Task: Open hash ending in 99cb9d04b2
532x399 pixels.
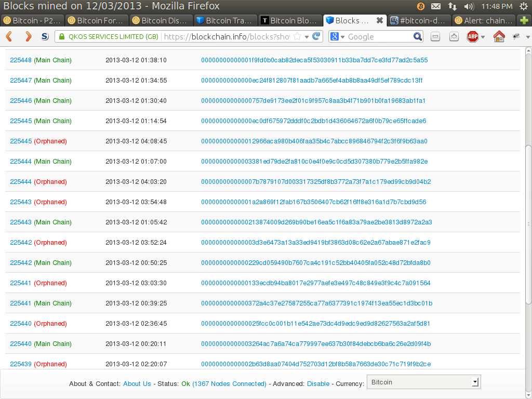Action: tap(316, 182)
